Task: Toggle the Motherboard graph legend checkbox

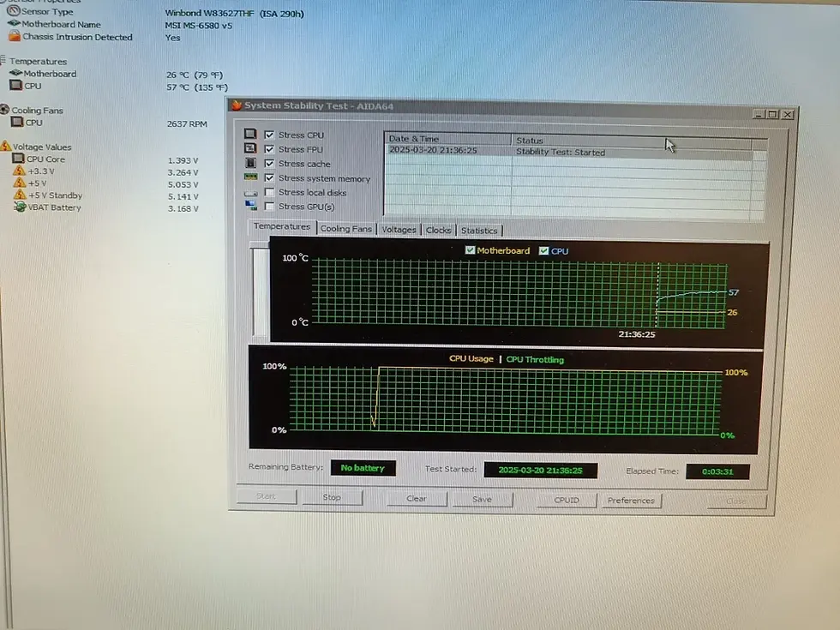Action: pyautogui.click(x=470, y=249)
